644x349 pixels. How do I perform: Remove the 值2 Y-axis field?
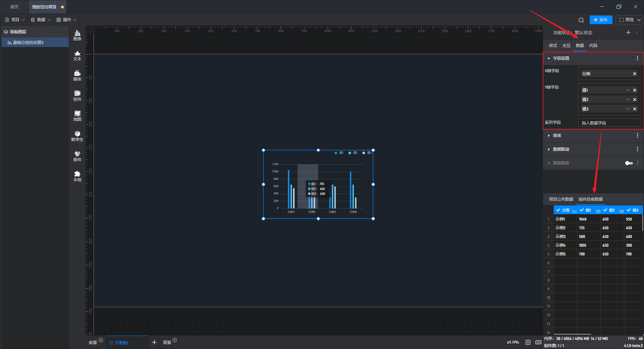point(635,100)
